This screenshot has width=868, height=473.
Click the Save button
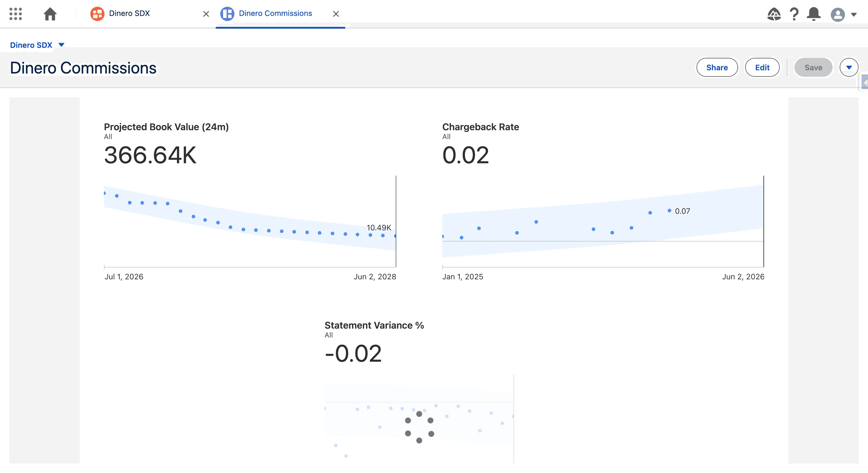point(813,67)
